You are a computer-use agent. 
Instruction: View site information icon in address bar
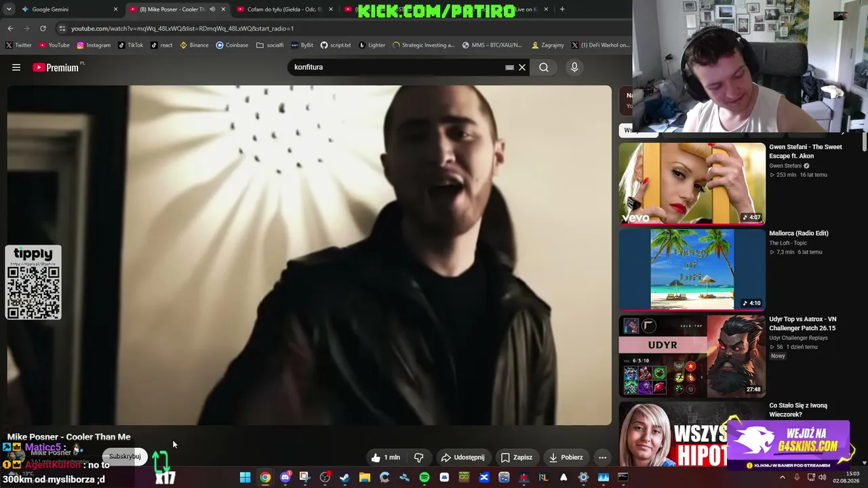(62, 28)
